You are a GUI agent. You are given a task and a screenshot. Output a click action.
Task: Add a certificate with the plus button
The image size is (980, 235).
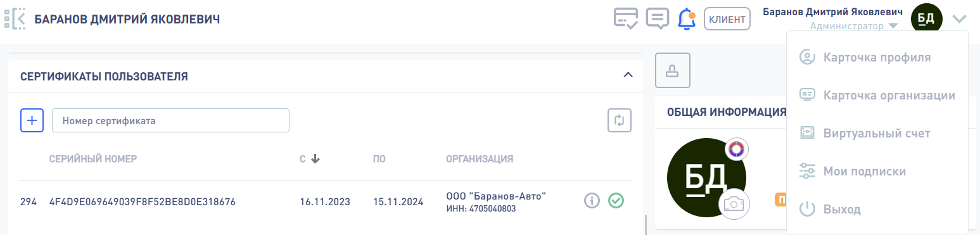coord(32,120)
